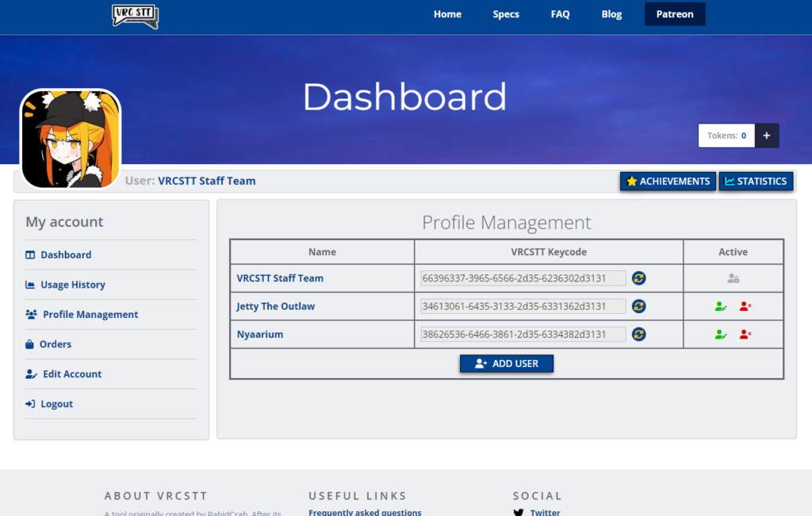Screen dimensions: 812x516
Task: Click red remove-user icon for Nyaarium
Action: [x=745, y=334]
